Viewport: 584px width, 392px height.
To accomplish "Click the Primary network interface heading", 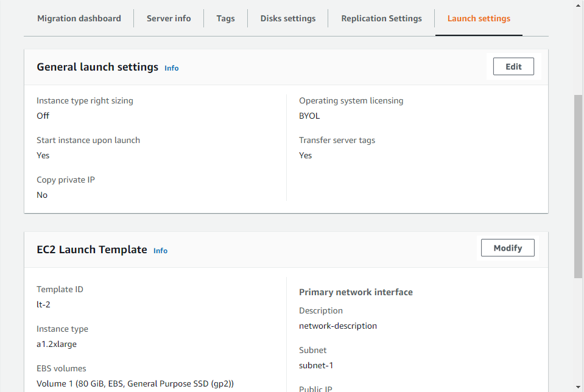I will click(x=356, y=292).
